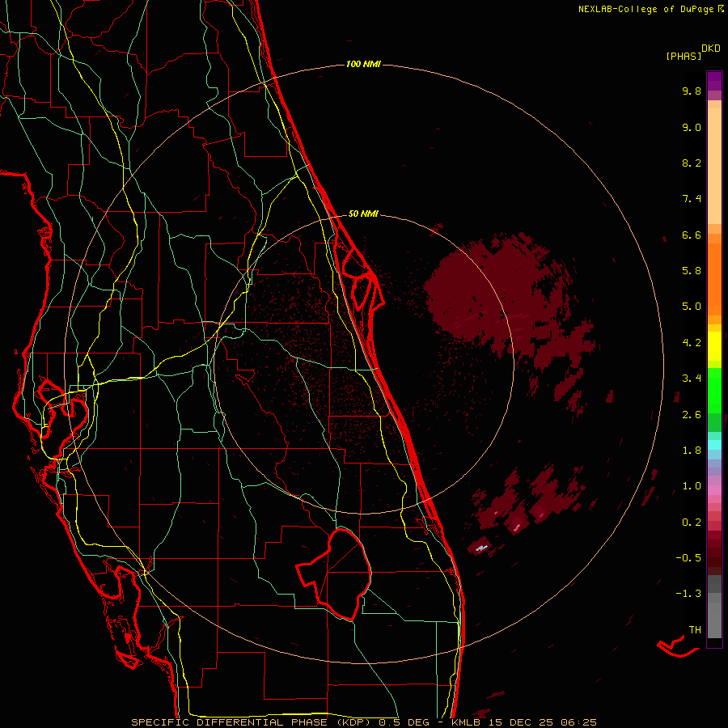This screenshot has width=728, height=728.
Task: Click the 5.8 value on the color scale
Action: coord(692,271)
